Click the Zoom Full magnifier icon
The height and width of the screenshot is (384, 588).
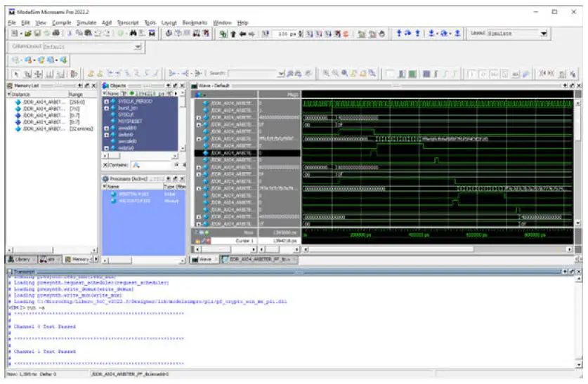tap(344, 74)
